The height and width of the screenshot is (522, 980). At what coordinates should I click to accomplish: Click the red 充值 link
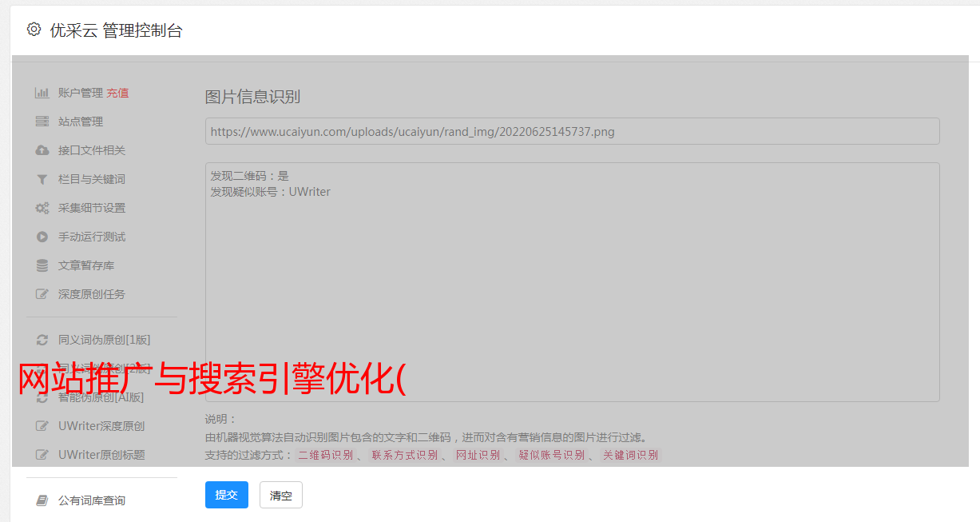(x=117, y=93)
